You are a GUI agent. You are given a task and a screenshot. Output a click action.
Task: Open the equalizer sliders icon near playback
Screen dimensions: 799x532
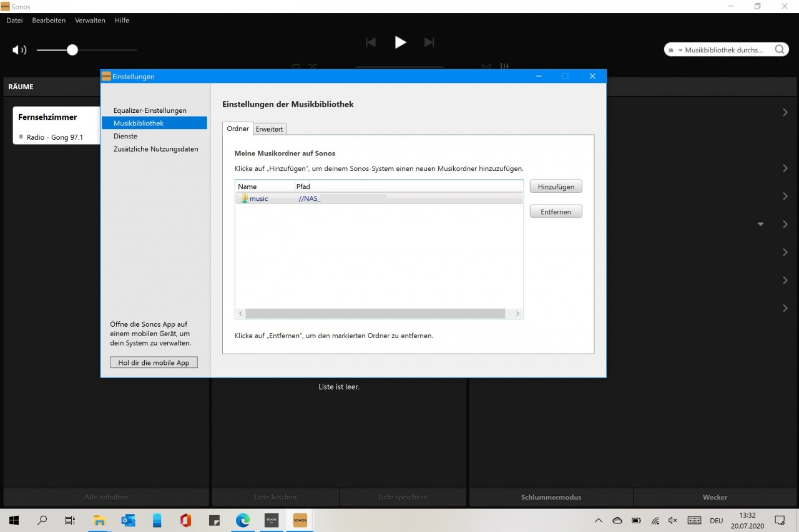pos(504,66)
